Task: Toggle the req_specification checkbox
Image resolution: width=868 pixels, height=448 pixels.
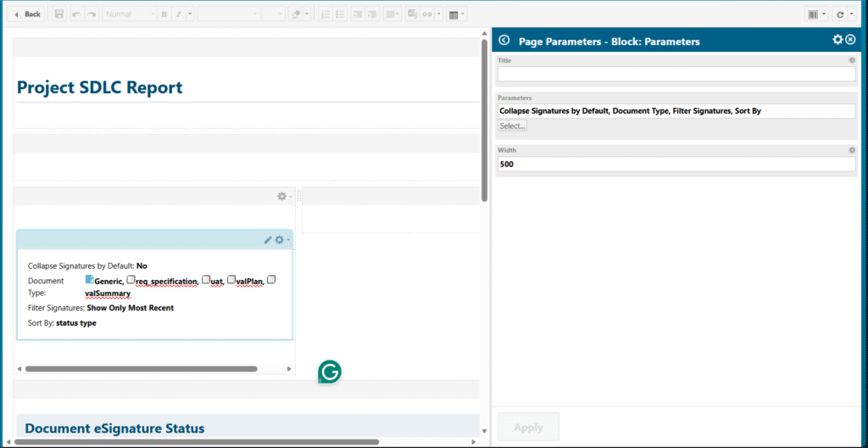Action: 131,280
